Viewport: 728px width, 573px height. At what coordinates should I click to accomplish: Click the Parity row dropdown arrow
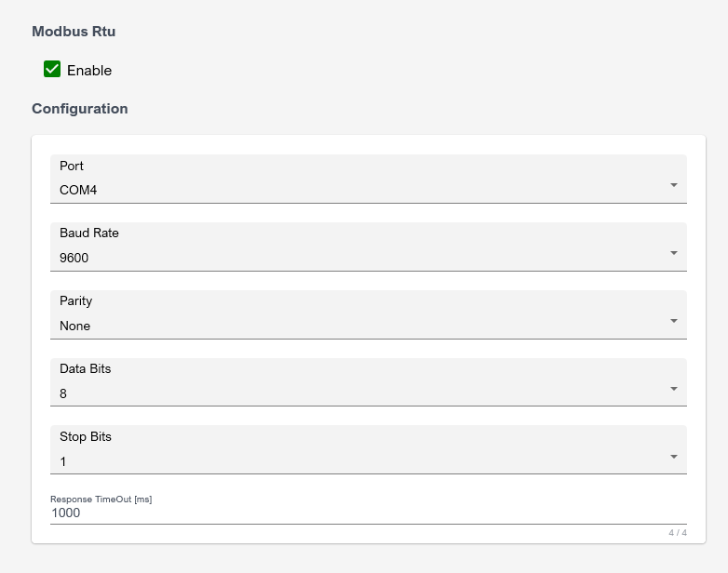(x=673, y=321)
